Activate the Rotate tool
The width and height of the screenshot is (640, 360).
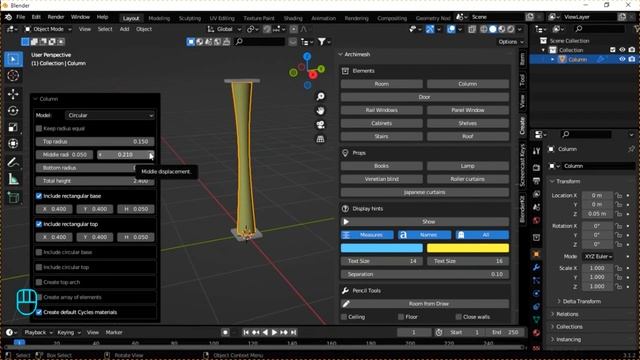(13, 111)
